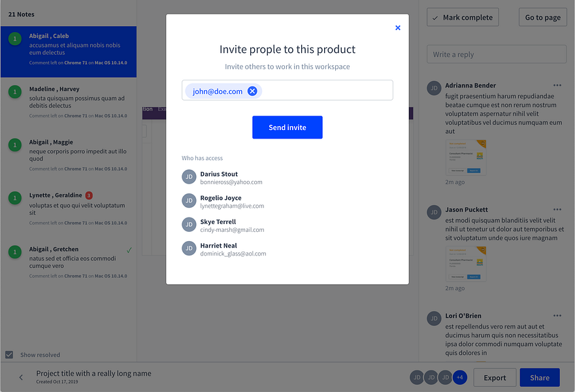Image resolution: width=575 pixels, height=392 pixels.
Task: Click the Export button
Action: 495,378
